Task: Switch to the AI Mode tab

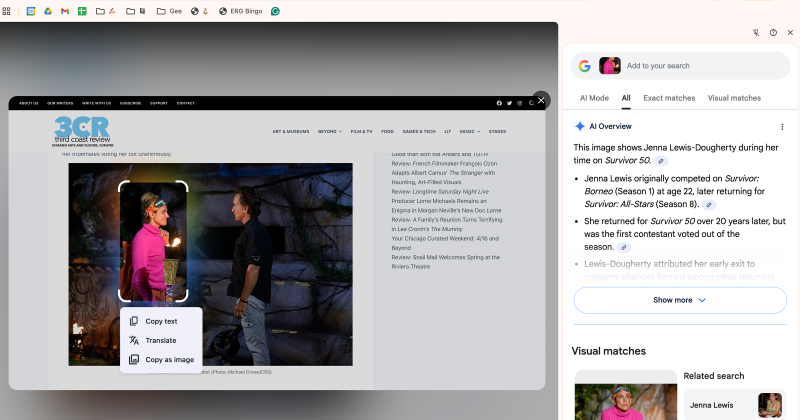Action: (x=594, y=98)
